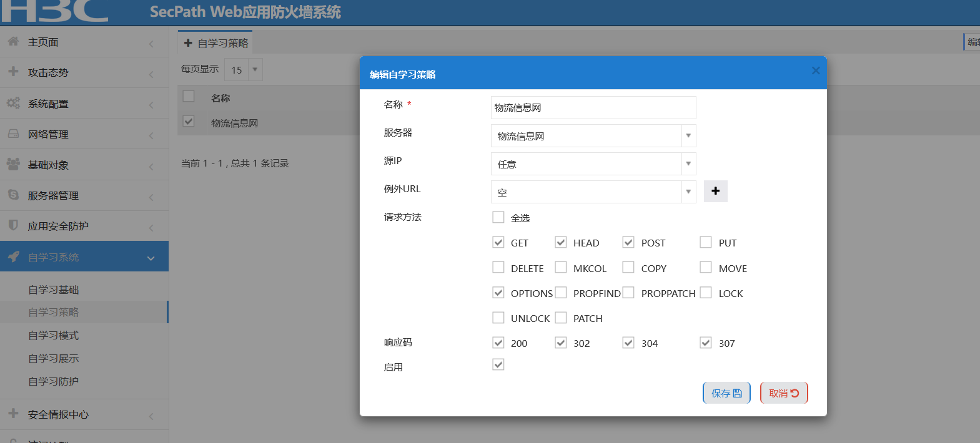Expand the 主页面 menu chevron
The height and width of the screenshot is (443, 980).
[x=151, y=44]
